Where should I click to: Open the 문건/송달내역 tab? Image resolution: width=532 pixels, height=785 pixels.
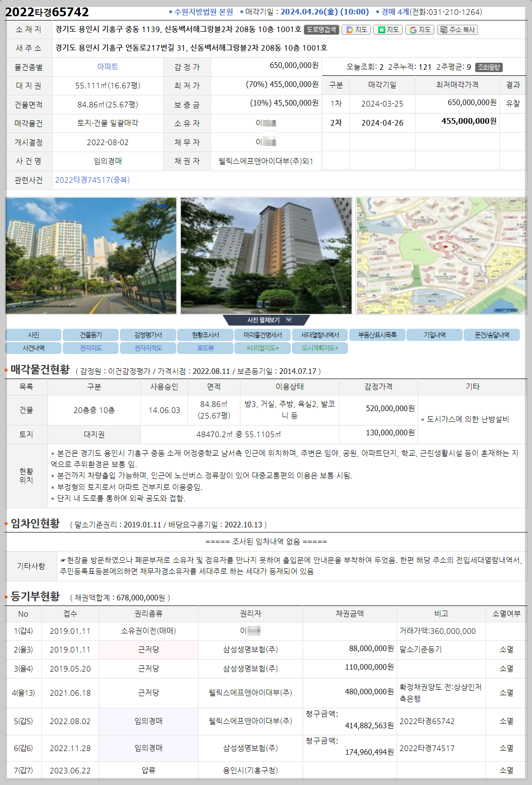point(492,335)
